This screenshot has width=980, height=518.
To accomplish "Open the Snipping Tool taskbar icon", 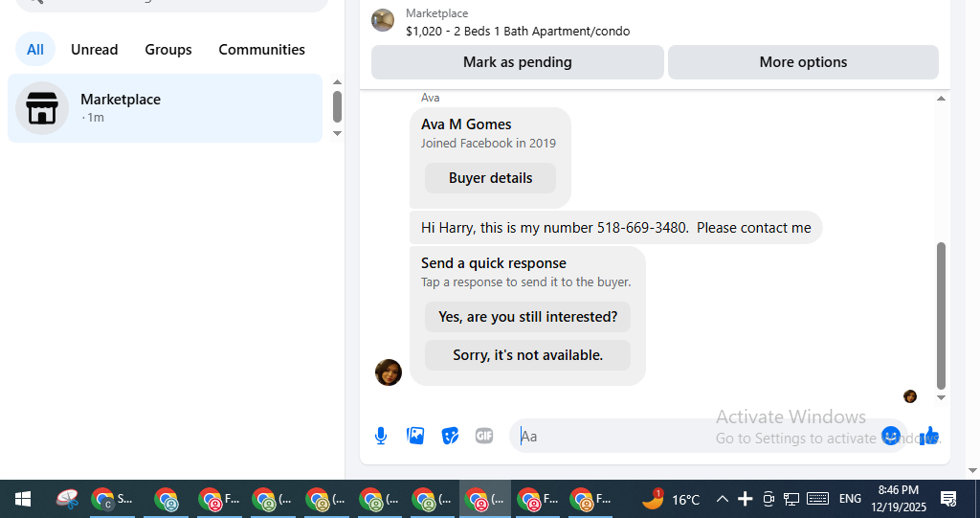I will 67,499.
